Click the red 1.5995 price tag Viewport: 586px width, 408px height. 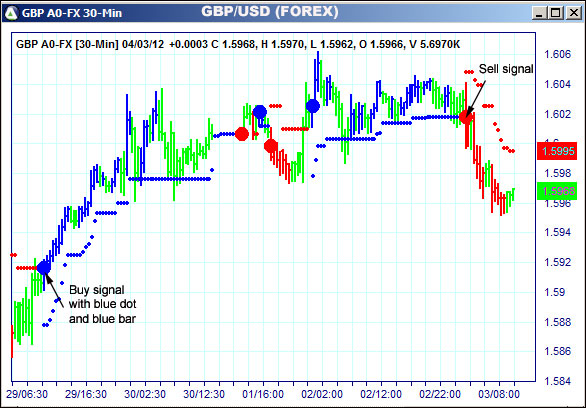click(x=557, y=151)
